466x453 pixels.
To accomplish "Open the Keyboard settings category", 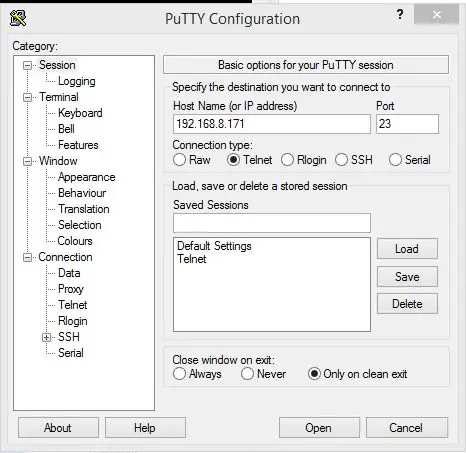I will [x=80, y=113].
